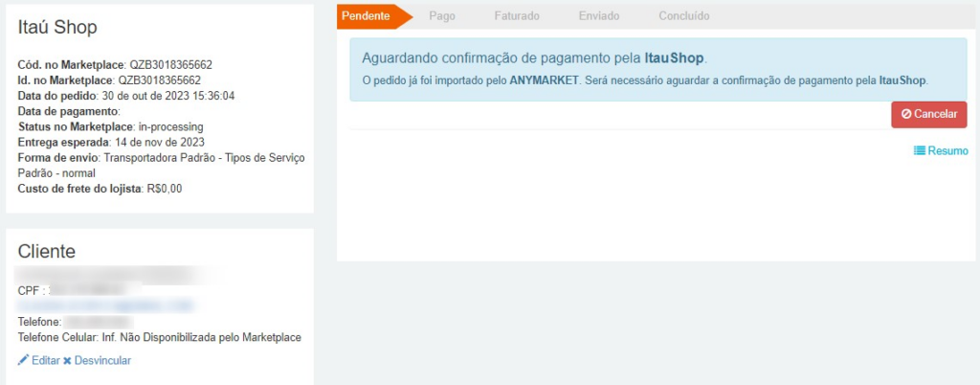Click the Data do pedido 30 de out de 2023
980x385 pixels.
127,96
